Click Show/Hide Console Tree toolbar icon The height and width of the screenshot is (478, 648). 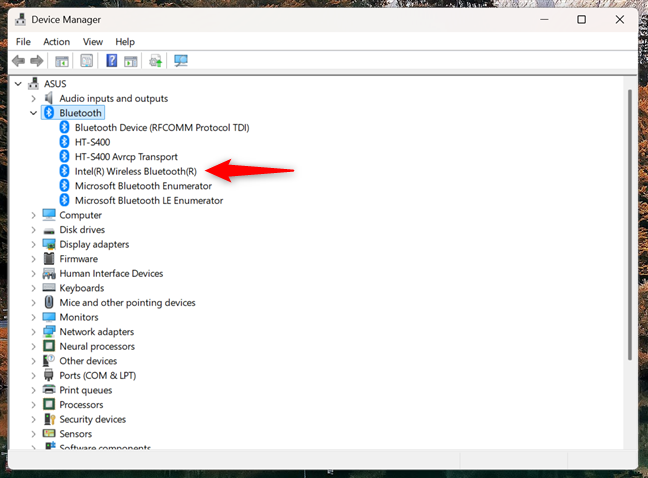[62, 61]
